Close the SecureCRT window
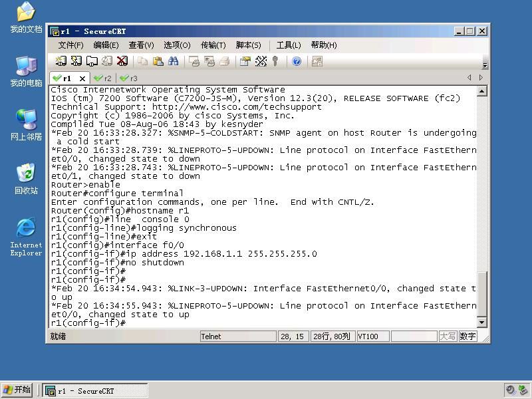 (x=482, y=31)
